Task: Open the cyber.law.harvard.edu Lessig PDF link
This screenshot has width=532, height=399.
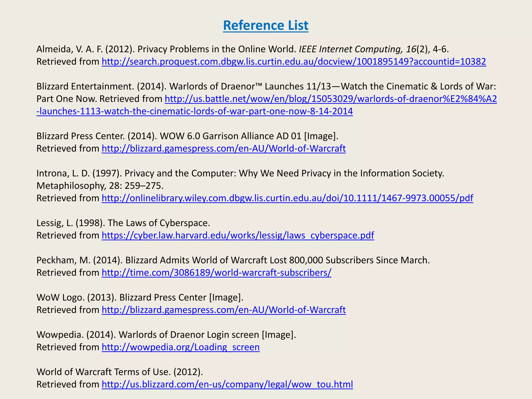Action: [238, 235]
